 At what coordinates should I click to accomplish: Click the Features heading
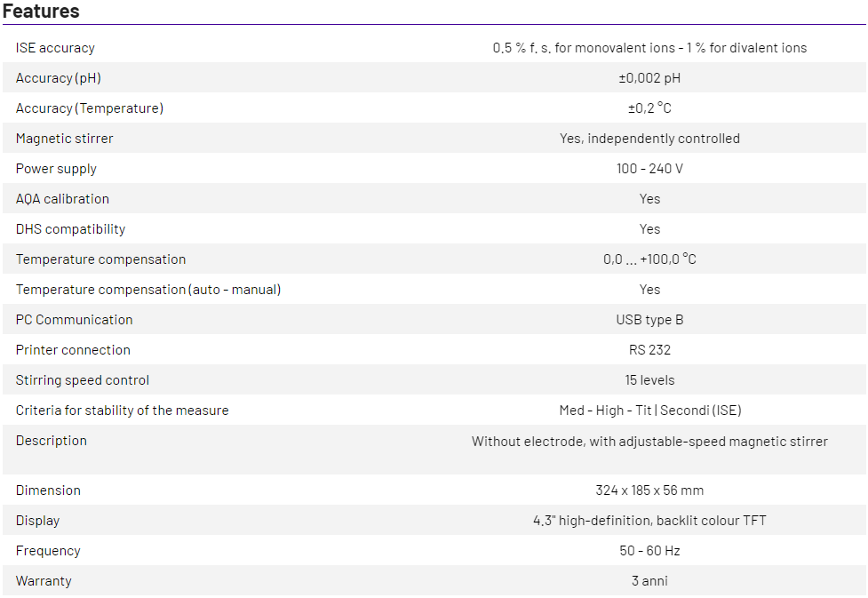41,12
